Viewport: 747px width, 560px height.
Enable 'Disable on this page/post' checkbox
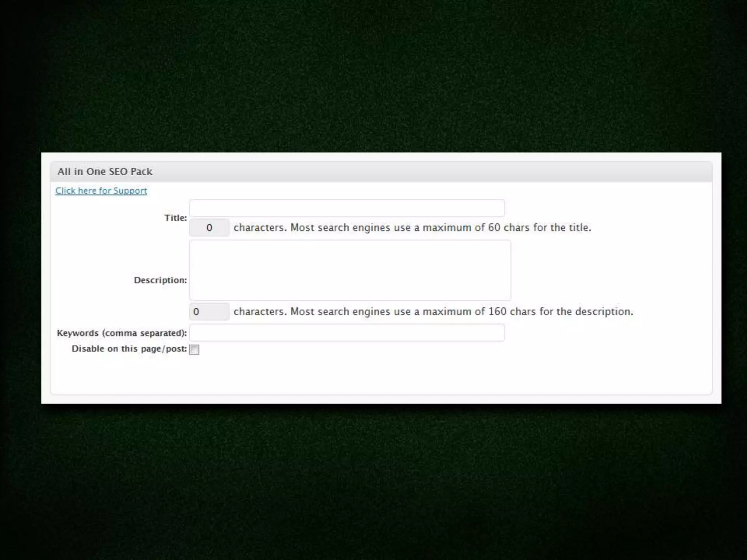click(x=194, y=350)
